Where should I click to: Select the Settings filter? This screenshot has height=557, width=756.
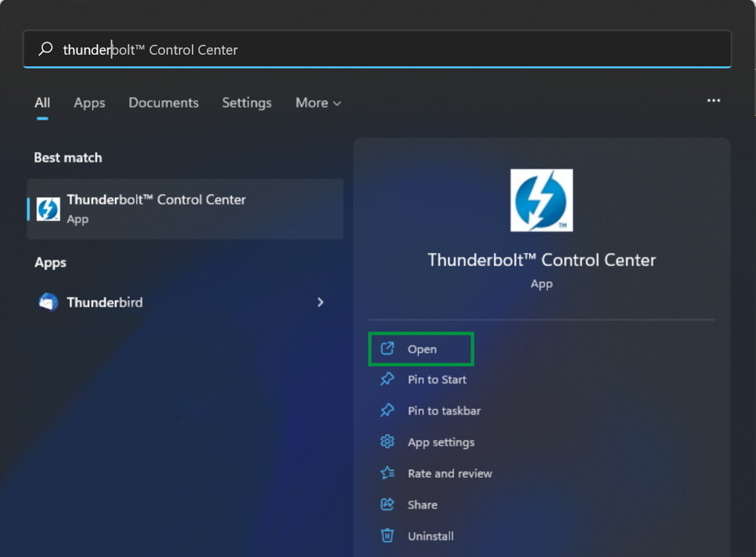coord(246,102)
